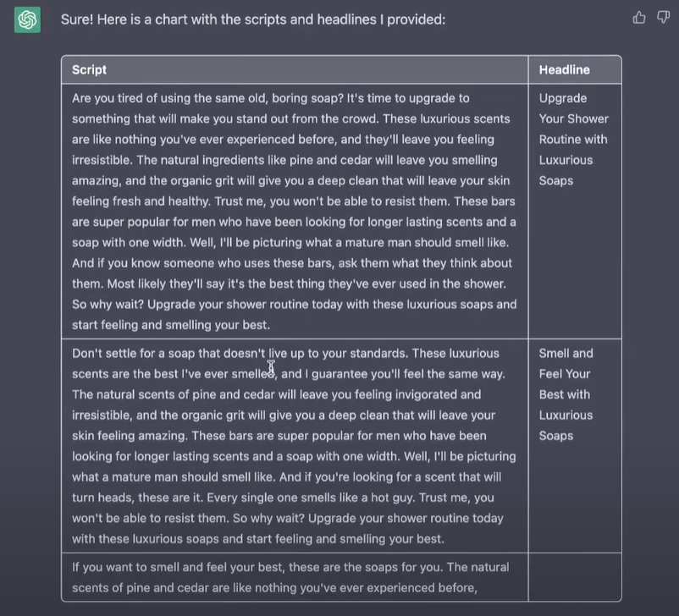Viewport: 679px width, 616px height.
Task: Click headline 'Smell and Feel Your Best' cell
Action: coord(566,394)
